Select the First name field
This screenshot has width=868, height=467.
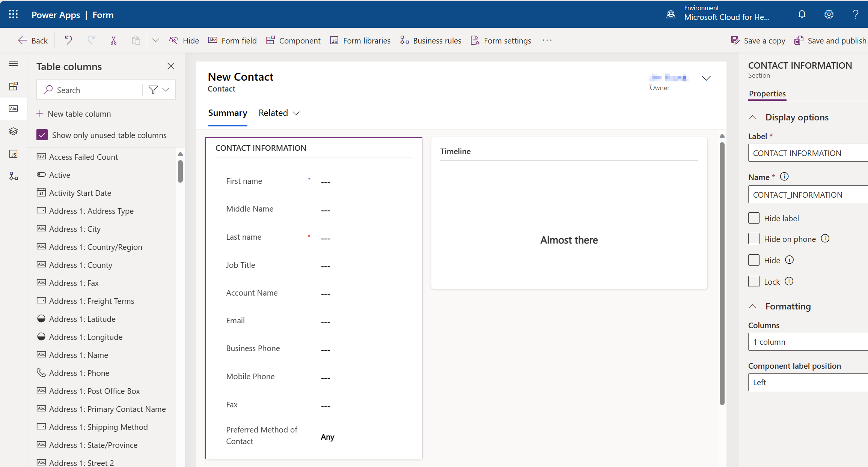point(313,181)
